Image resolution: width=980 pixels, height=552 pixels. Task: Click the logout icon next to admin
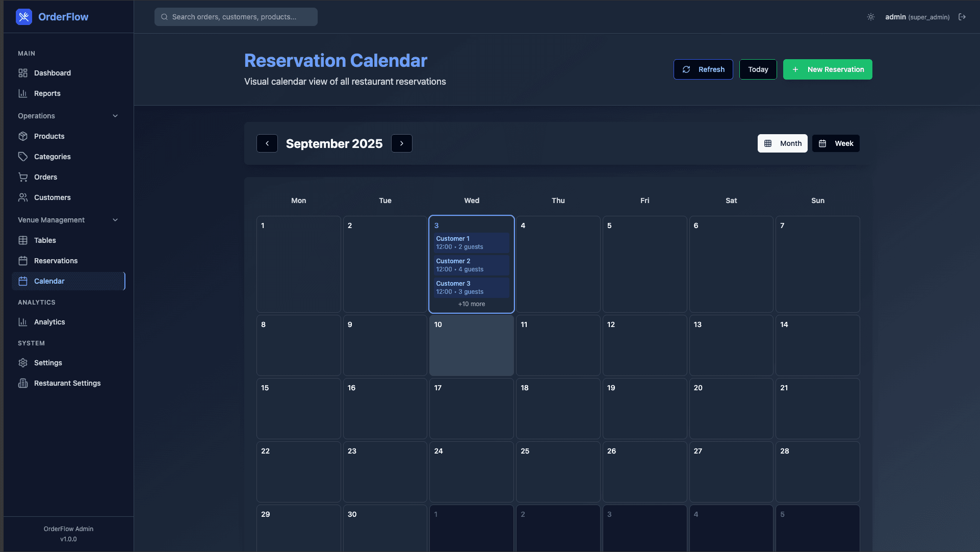pyautogui.click(x=963, y=16)
